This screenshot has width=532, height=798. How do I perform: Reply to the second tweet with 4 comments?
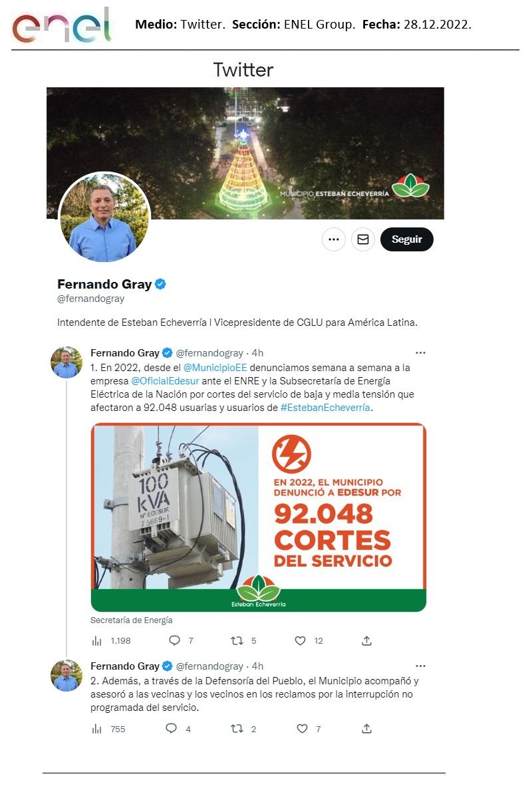click(172, 729)
